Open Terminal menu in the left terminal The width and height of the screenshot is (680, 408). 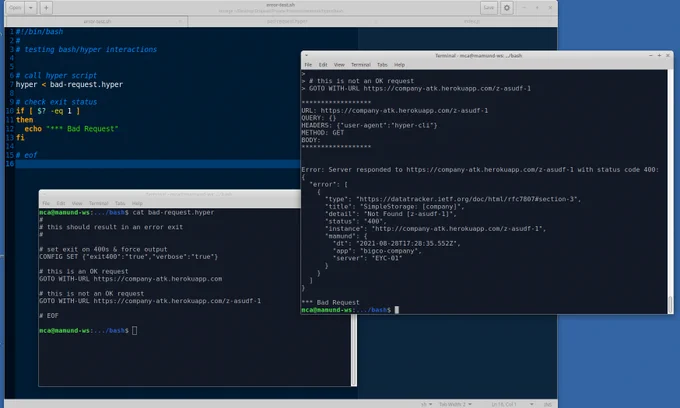(98, 203)
